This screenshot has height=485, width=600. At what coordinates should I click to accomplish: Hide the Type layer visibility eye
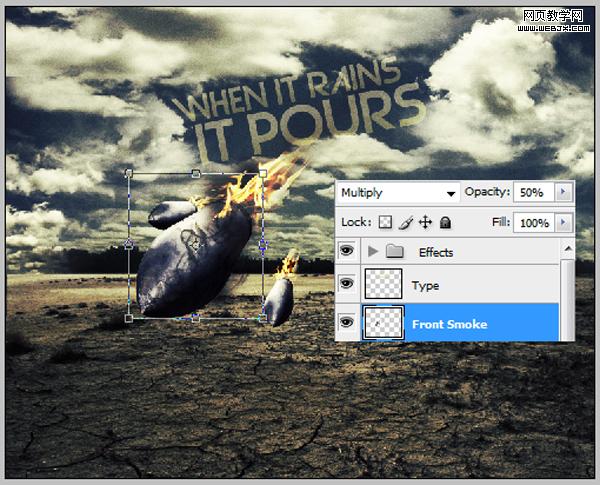pyautogui.click(x=347, y=284)
